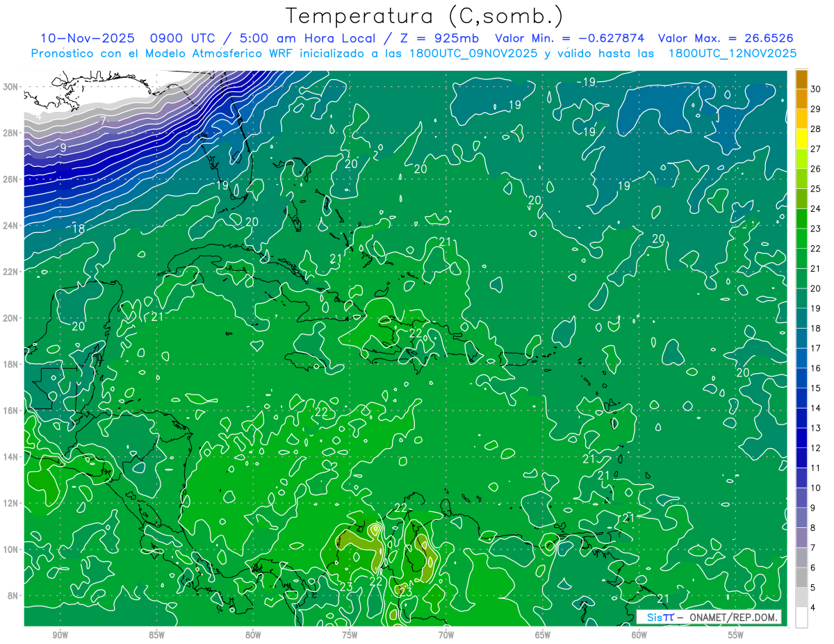Image resolution: width=834 pixels, height=644 pixels.
Task: Click the '12N' latitude axis label
Action: (x=11, y=503)
